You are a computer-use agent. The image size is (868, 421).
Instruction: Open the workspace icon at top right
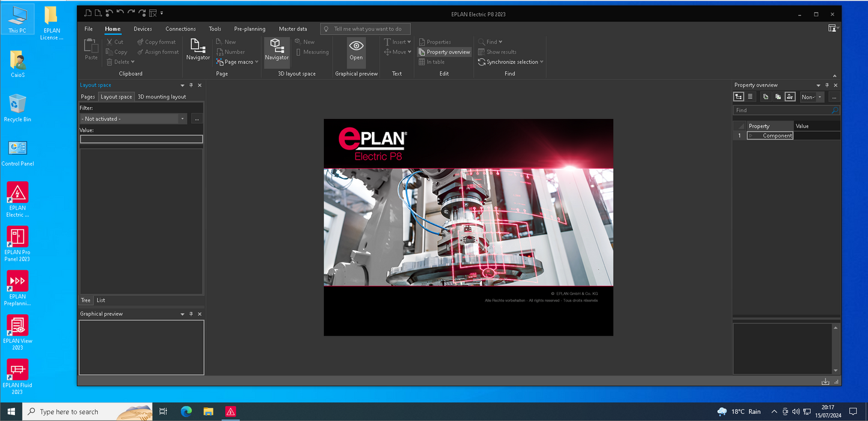tap(833, 28)
